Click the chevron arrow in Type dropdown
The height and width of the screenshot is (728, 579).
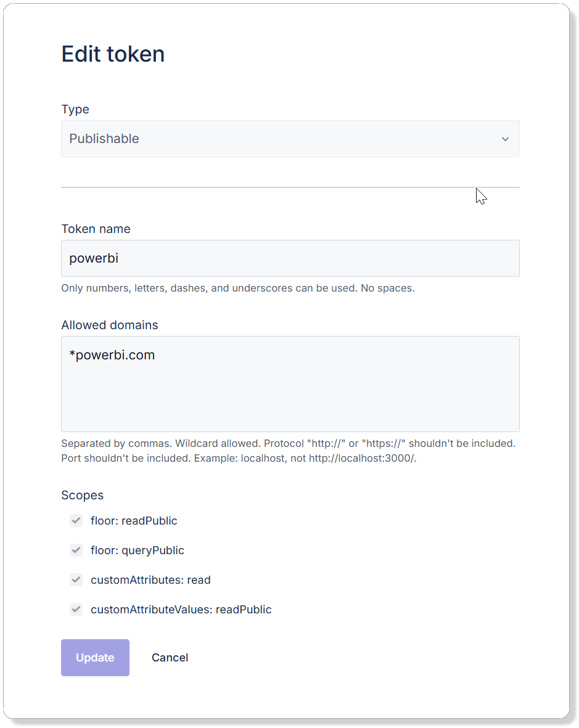(x=505, y=139)
